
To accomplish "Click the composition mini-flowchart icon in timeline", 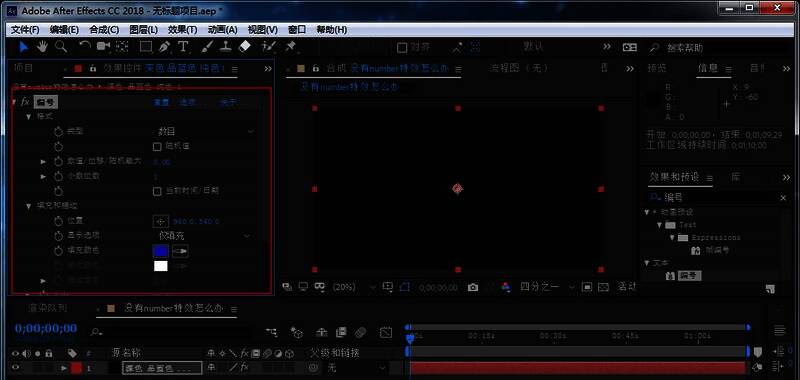I will tap(272, 333).
